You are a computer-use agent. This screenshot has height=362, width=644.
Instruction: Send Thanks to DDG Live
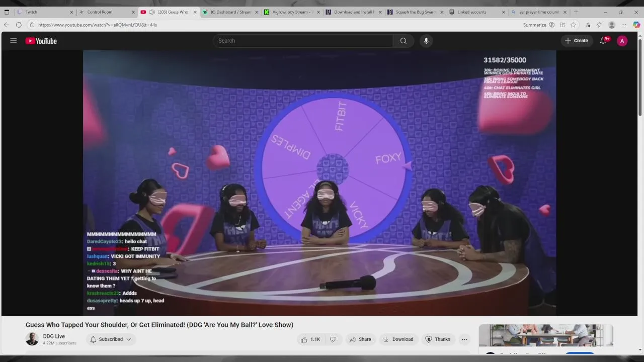tap(438, 339)
